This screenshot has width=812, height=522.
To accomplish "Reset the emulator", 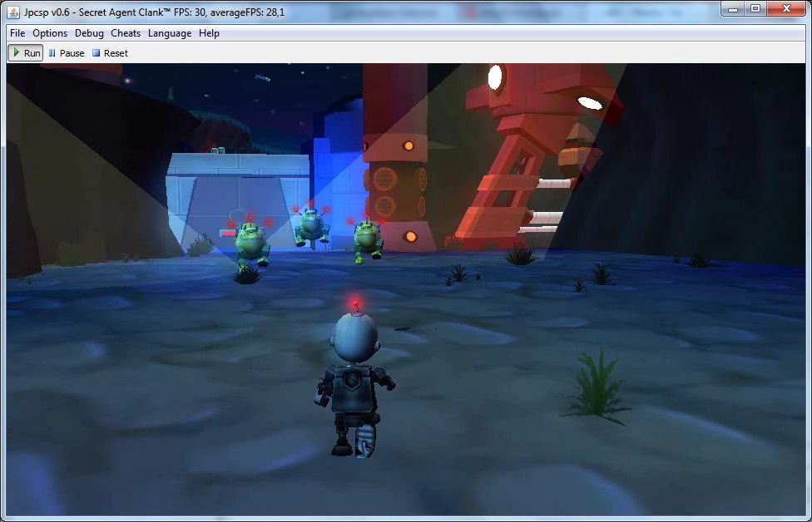I will tap(110, 52).
